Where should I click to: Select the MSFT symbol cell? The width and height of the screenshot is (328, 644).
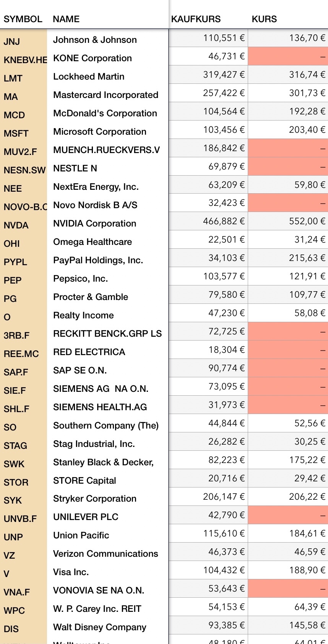tap(16, 134)
